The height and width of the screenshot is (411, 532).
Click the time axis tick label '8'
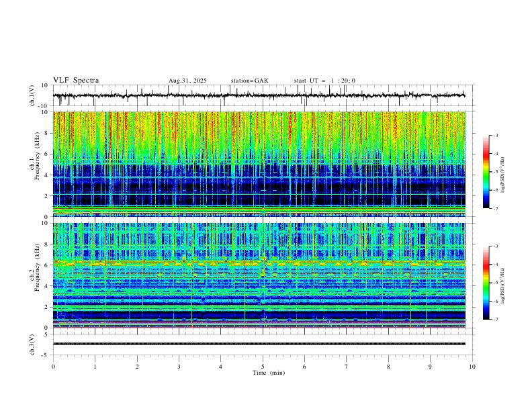coord(388,367)
